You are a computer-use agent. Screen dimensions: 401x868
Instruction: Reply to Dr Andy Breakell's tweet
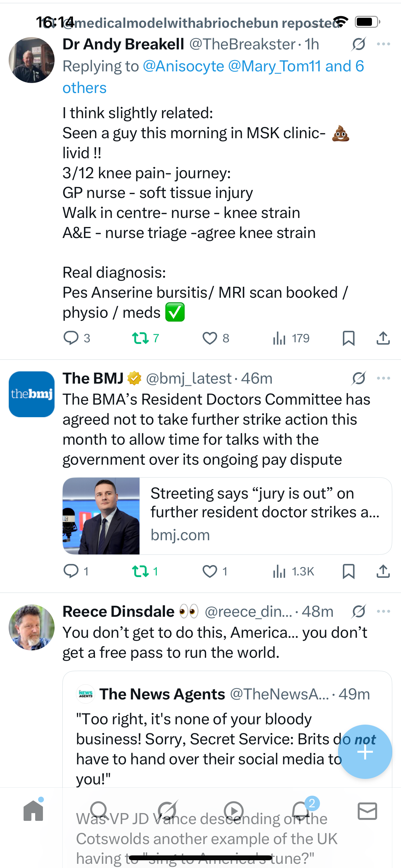71,338
